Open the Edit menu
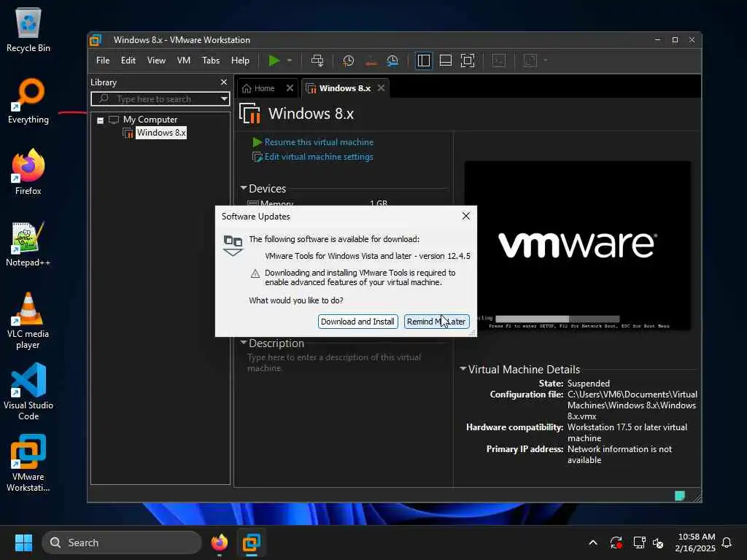This screenshot has height=560, width=747. click(x=128, y=61)
